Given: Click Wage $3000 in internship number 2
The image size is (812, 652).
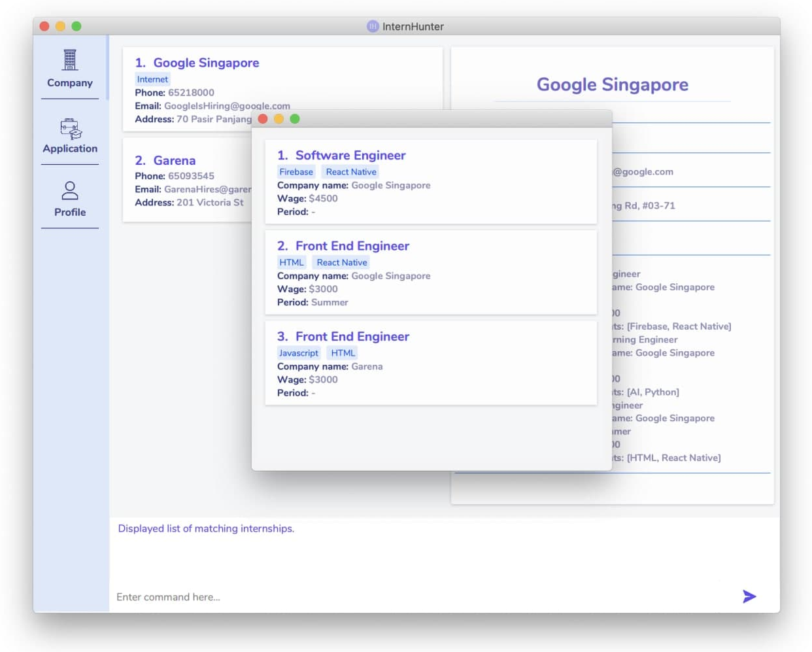Looking at the screenshot, I should pyautogui.click(x=307, y=289).
